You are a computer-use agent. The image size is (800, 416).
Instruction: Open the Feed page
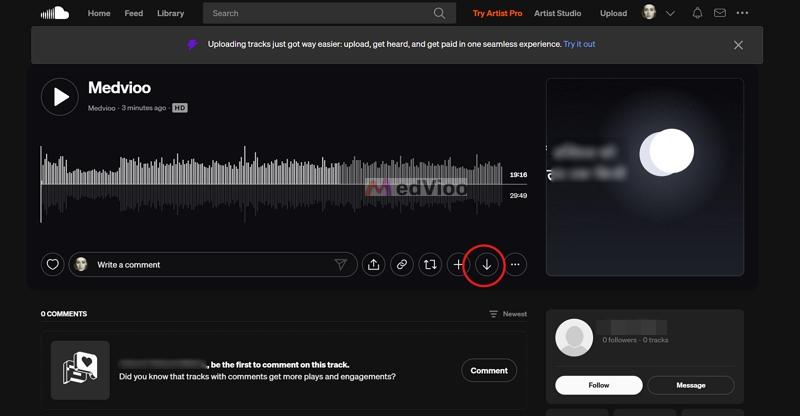(134, 13)
